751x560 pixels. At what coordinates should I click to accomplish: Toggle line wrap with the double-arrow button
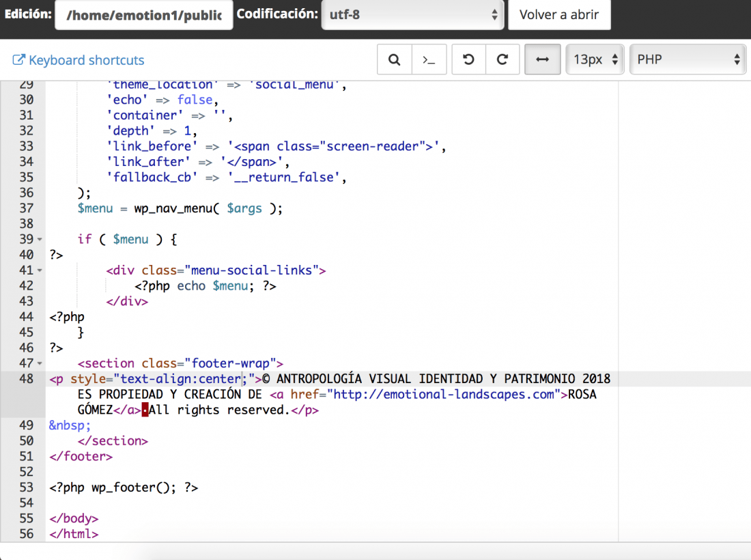point(542,59)
